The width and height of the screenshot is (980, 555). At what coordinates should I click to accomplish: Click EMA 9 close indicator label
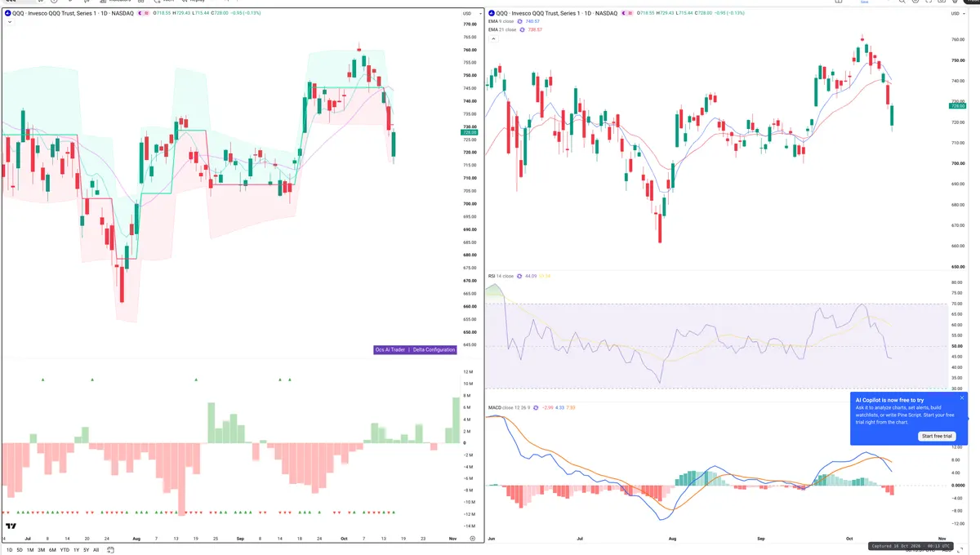click(501, 21)
